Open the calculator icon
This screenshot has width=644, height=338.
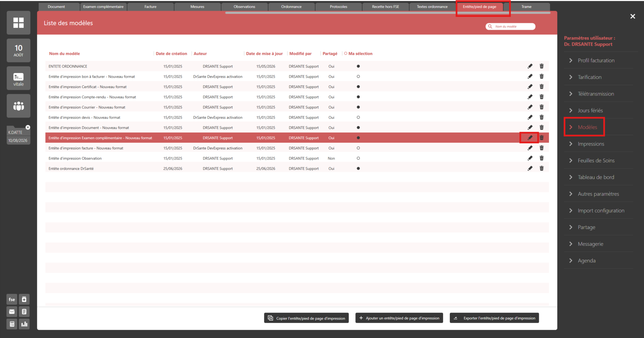(x=12, y=324)
